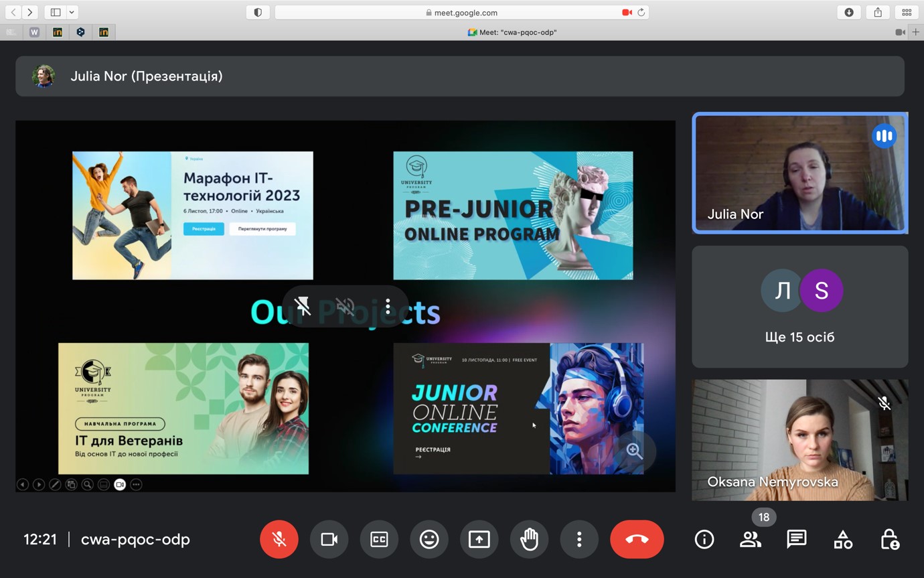
Task: Click the 'Реєстрація' button on Марафон slide
Action: tap(204, 229)
